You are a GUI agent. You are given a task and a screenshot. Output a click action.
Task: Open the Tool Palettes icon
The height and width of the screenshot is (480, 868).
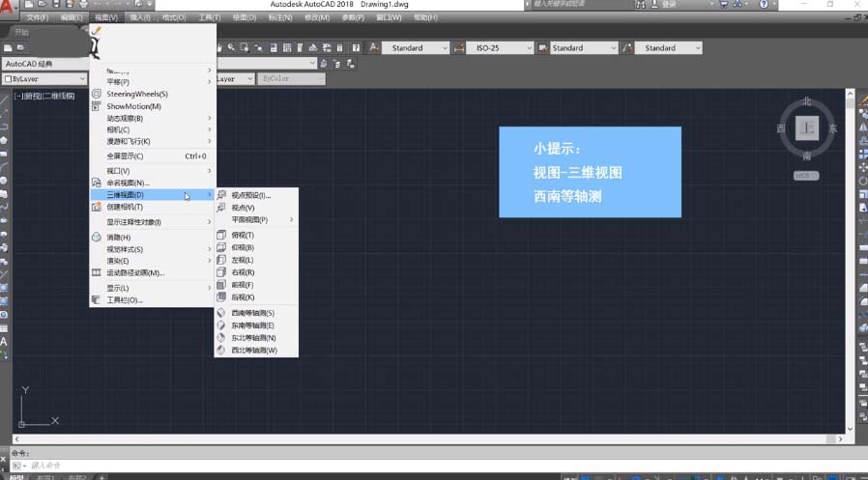click(300, 48)
